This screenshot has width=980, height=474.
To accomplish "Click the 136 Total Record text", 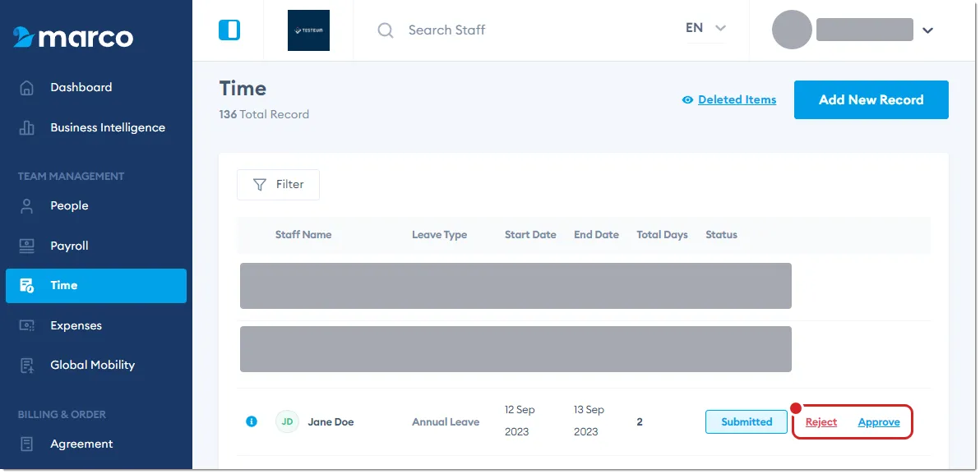I will (264, 115).
